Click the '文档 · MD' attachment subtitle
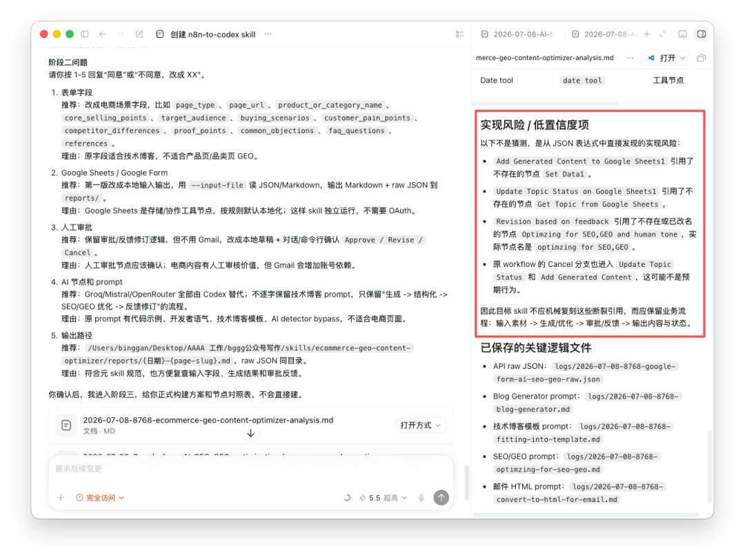This screenshot has height=560, width=745. 99,431
